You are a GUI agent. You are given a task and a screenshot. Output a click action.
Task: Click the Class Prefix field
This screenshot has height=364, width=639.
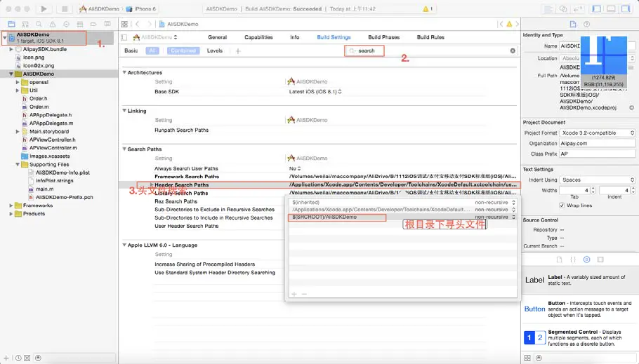597,154
